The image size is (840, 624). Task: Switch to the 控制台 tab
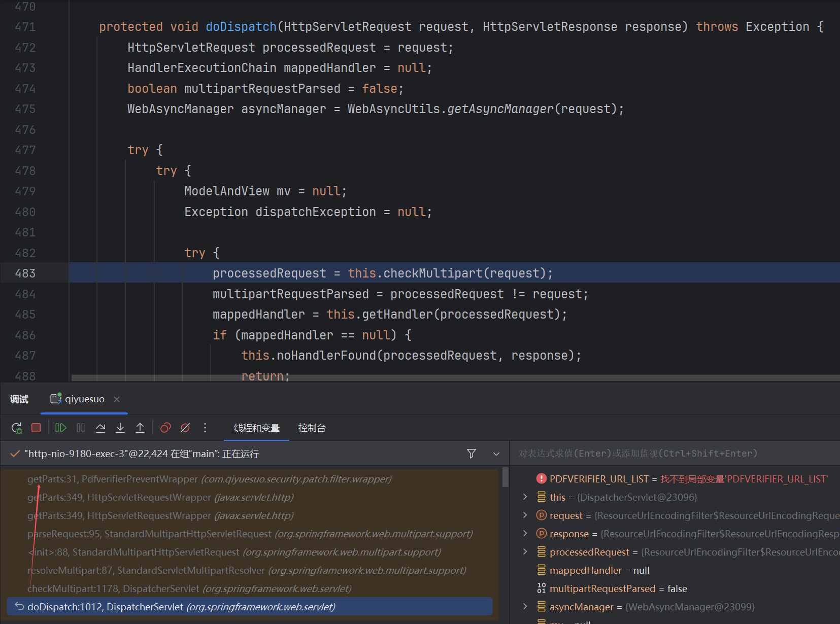(312, 428)
